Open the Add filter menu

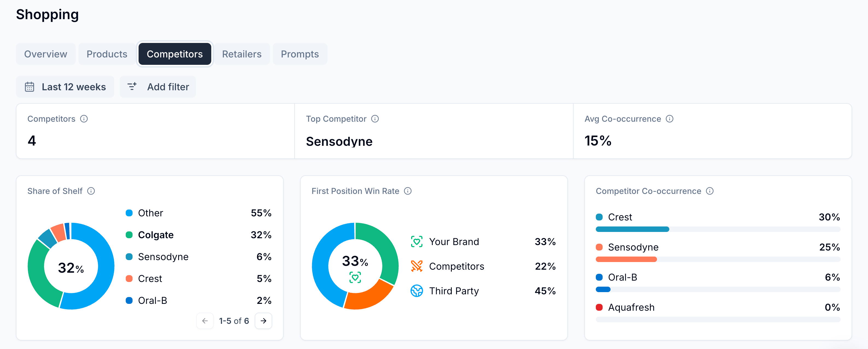(x=158, y=87)
